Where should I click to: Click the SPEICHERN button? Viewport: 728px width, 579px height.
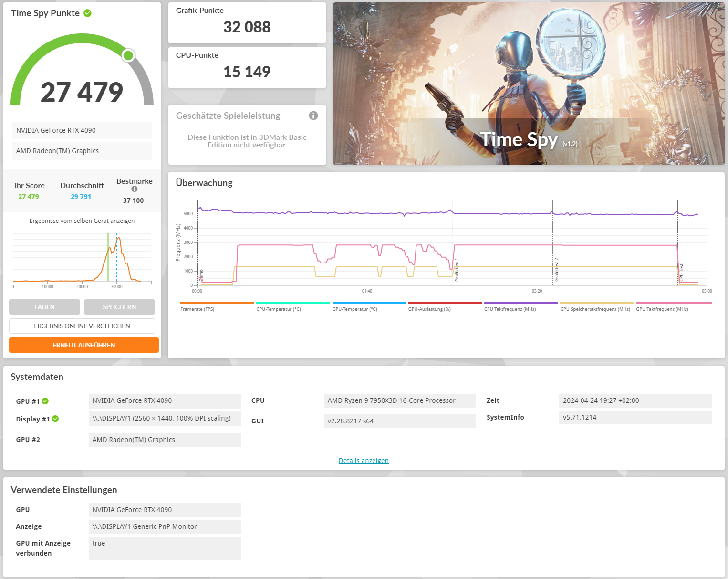(x=119, y=307)
